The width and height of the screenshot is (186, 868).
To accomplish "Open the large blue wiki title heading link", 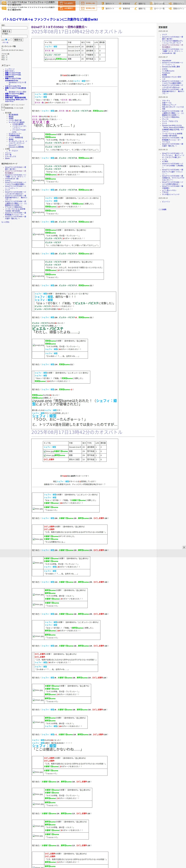I will click(x=50, y=20).
